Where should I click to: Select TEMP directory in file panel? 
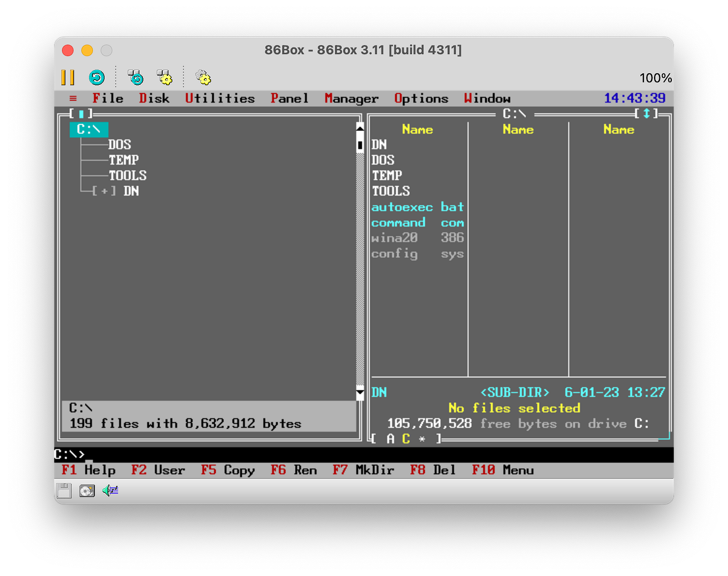point(387,176)
